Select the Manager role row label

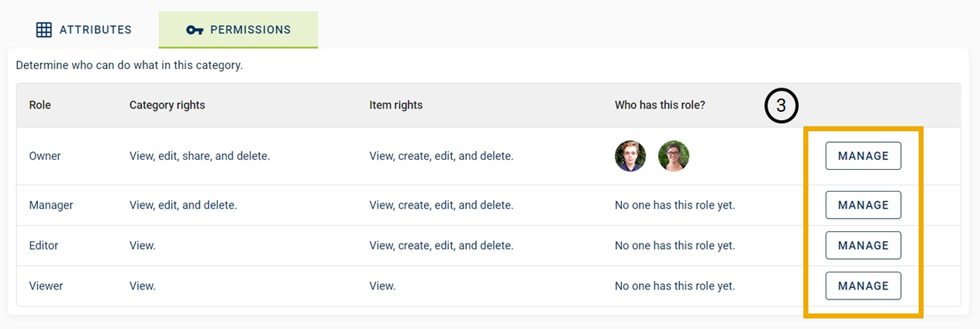point(51,205)
